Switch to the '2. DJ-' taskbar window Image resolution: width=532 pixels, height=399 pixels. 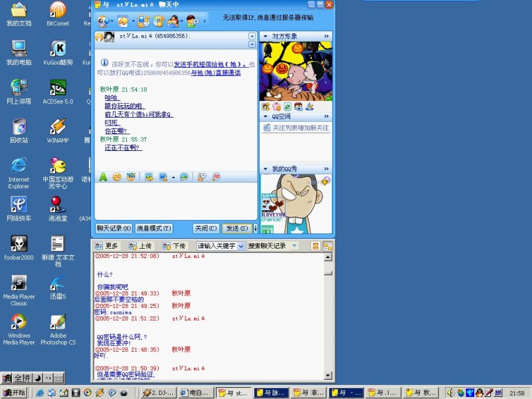click(157, 392)
